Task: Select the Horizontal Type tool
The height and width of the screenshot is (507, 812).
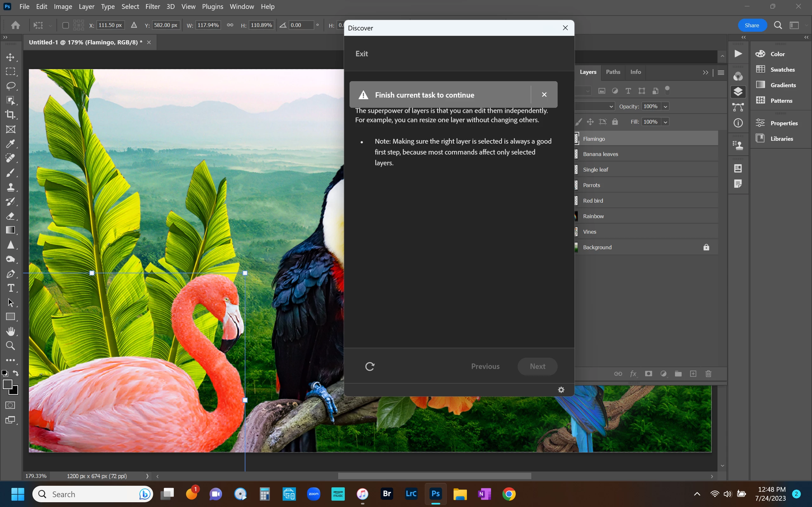Action: (10, 288)
